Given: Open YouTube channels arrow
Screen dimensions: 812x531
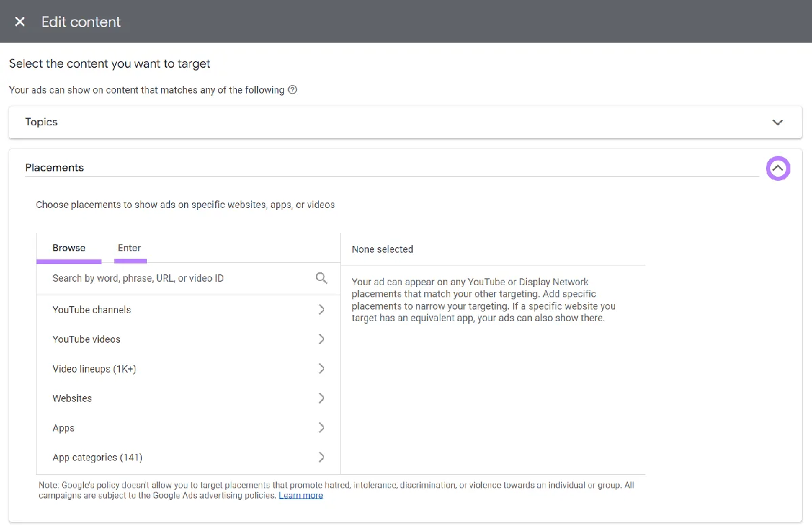Looking at the screenshot, I should click(x=321, y=310).
